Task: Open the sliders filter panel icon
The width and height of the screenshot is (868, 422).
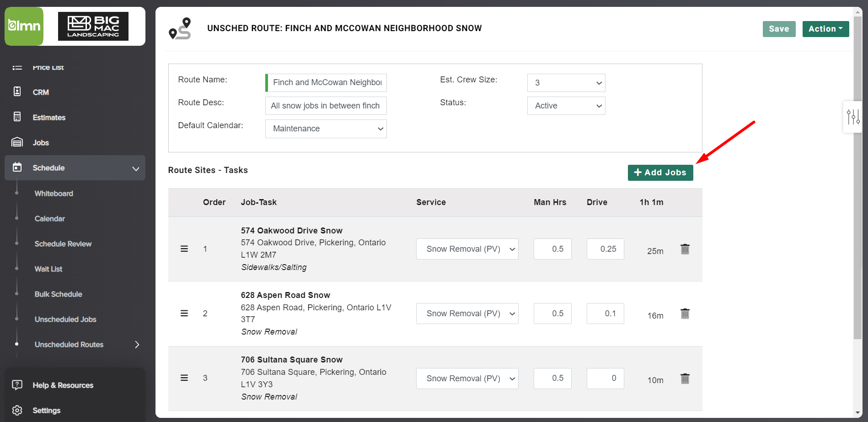Action: tap(853, 117)
